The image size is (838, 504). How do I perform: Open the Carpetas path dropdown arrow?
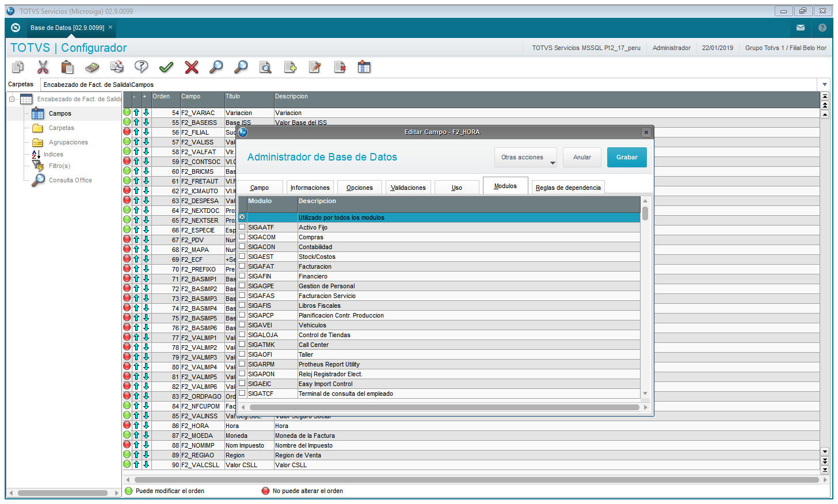pyautogui.click(x=825, y=85)
